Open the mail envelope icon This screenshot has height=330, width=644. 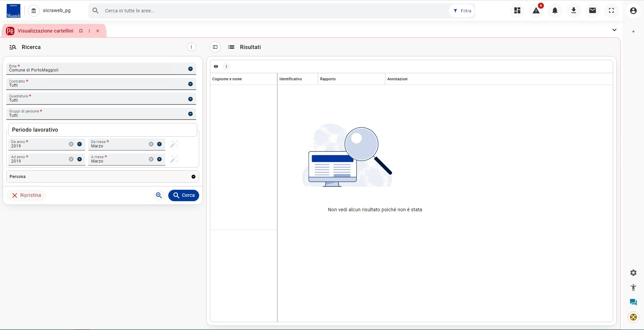(592, 11)
